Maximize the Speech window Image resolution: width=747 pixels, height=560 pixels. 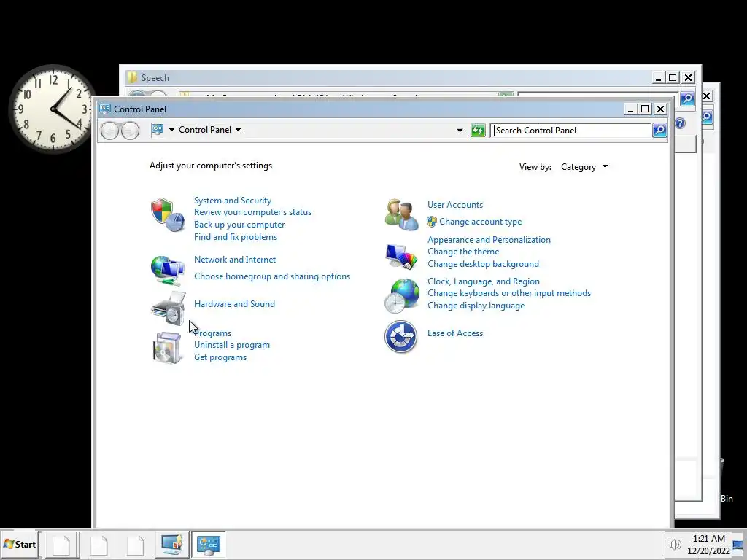coord(673,77)
